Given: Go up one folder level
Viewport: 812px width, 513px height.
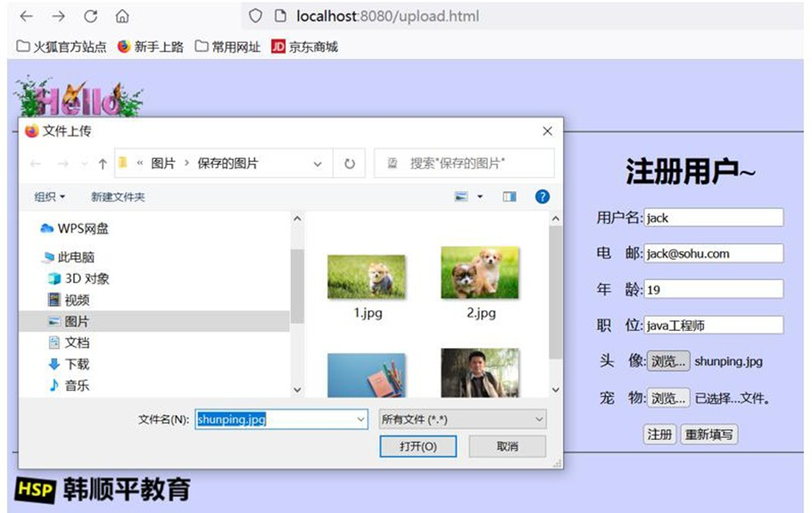Looking at the screenshot, I should click(x=102, y=164).
